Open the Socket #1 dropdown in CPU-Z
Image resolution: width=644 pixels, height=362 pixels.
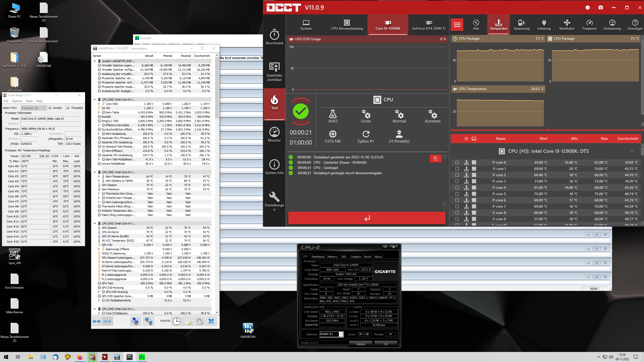coord(341,334)
